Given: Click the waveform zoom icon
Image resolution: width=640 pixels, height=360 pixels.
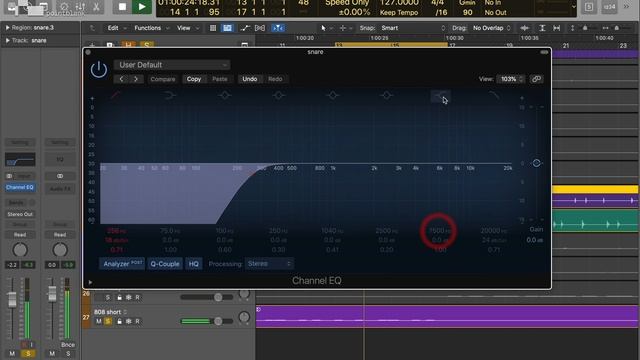Looking at the screenshot, I should [525, 28].
